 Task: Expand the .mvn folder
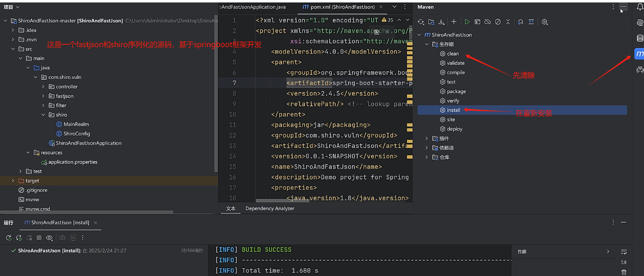(13, 40)
